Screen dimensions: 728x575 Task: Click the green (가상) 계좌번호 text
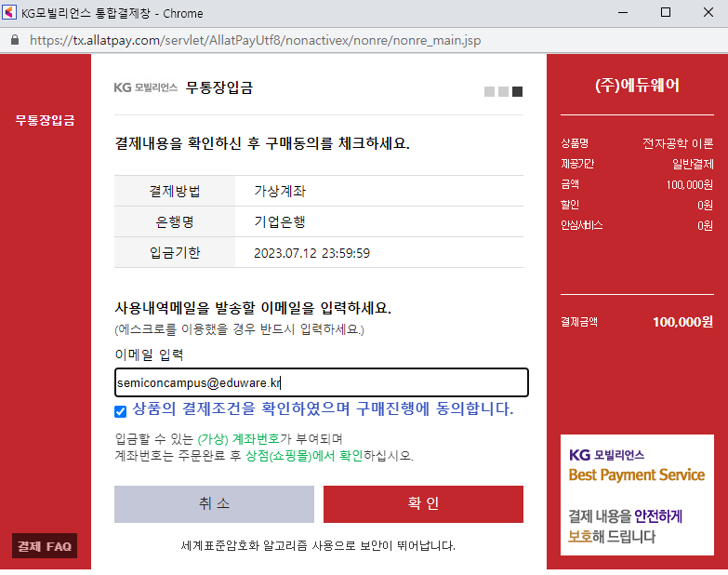(x=239, y=439)
